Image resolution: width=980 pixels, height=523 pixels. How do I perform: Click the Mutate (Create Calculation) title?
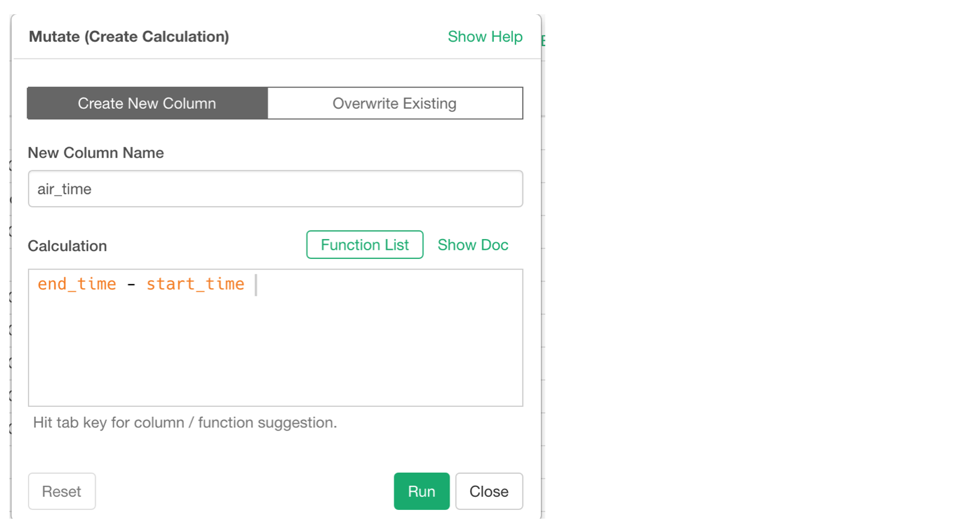(129, 37)
